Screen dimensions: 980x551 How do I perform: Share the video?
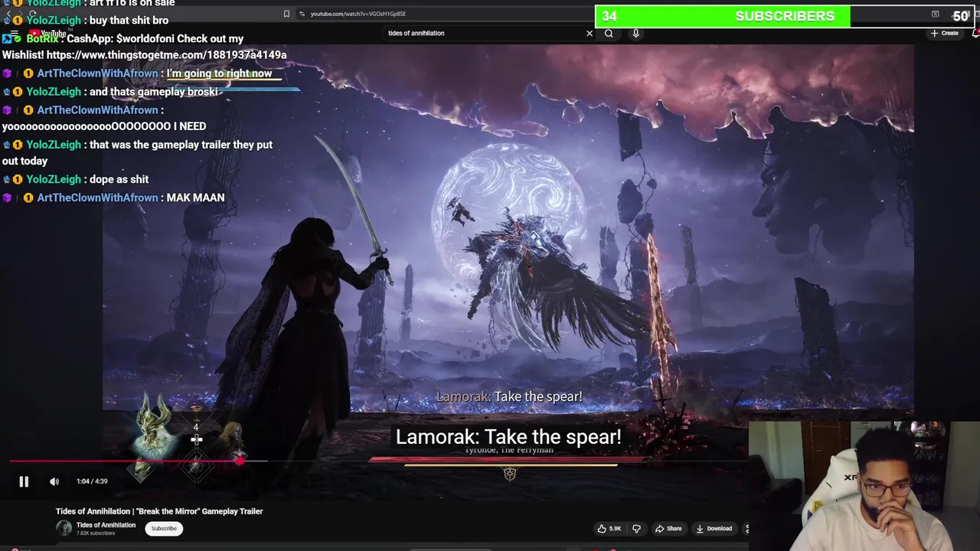pos(668,528)
